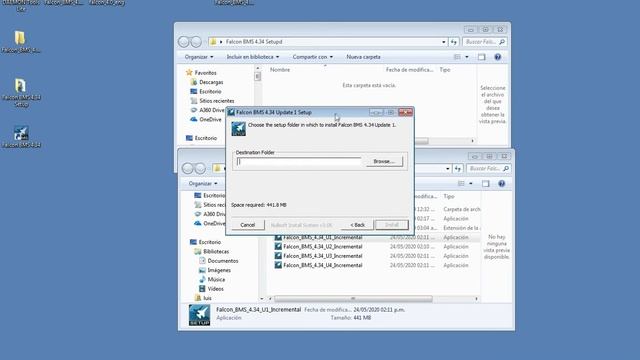Go back in setup with Back button
Viewport: 640px width, 360px height.
tap(358, 225)
